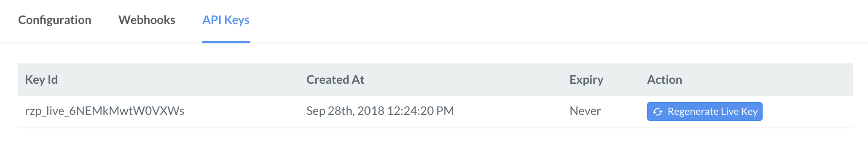Switch to the Webhooks tab
Image resolution: width=868 pixels, height=162 pixels.
(147, 20)
